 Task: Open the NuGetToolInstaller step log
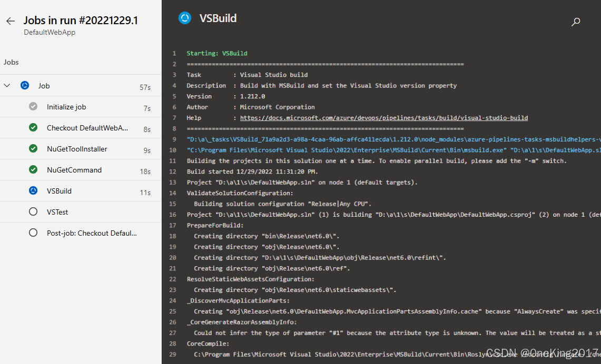(x=81, y=148)
